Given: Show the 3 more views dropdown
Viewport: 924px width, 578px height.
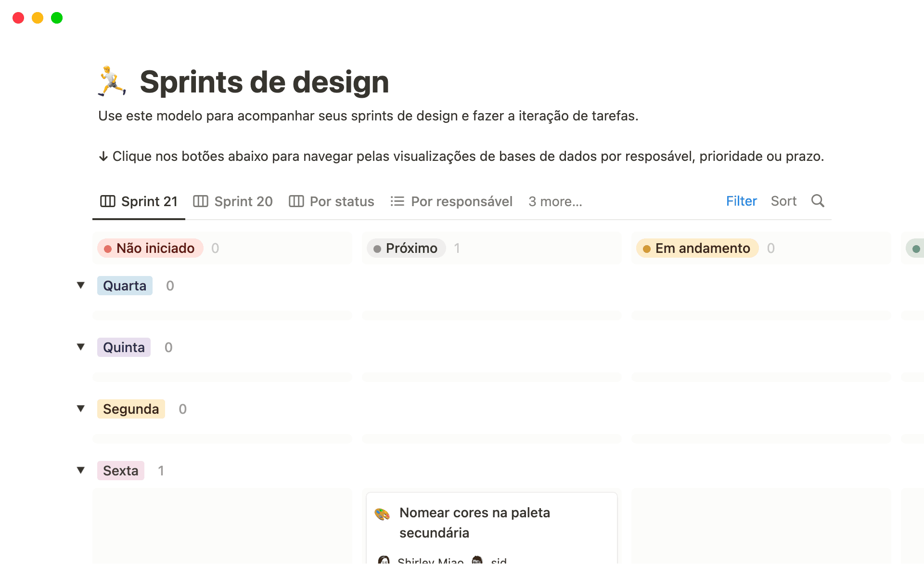Looking at the screenshot, I should pos(555,201).
